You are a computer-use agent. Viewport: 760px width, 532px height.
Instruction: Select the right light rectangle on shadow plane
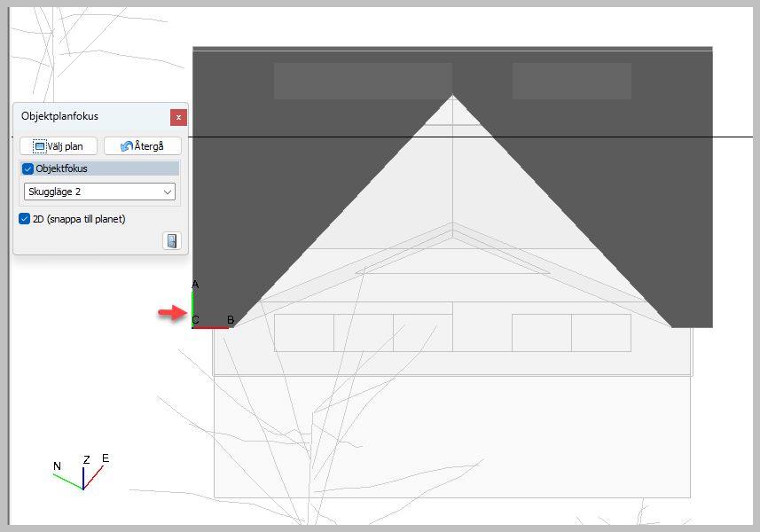pos(571,81)
